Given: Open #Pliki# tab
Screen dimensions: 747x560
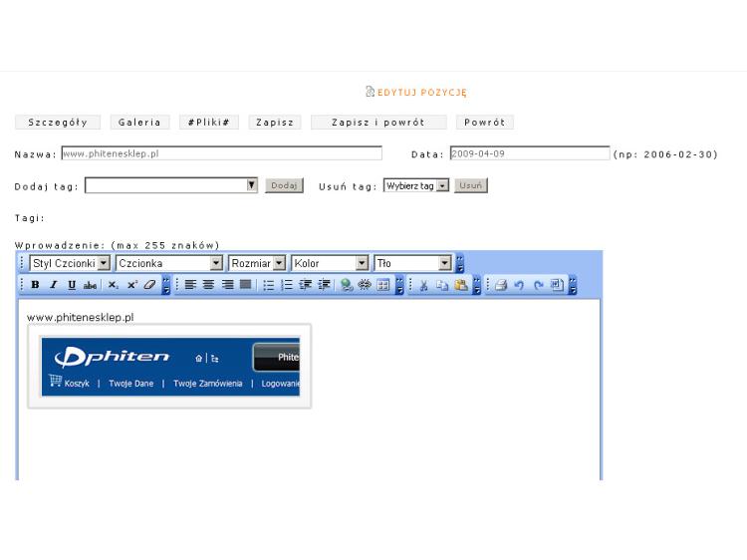Looking at the screenshot, I should click(x=209, y=122).
